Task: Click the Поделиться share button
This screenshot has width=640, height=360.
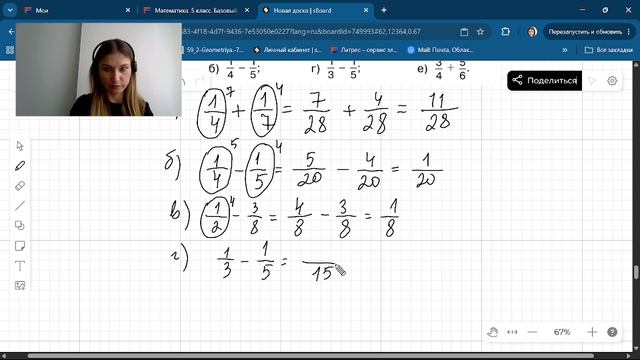Action: 544,80
